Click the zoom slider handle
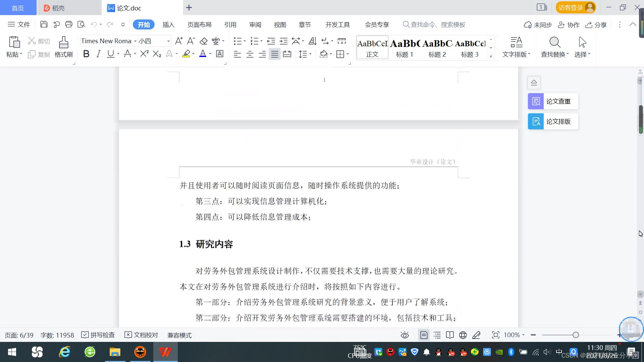Screen dimensions: 644x362 coord(576,335)
